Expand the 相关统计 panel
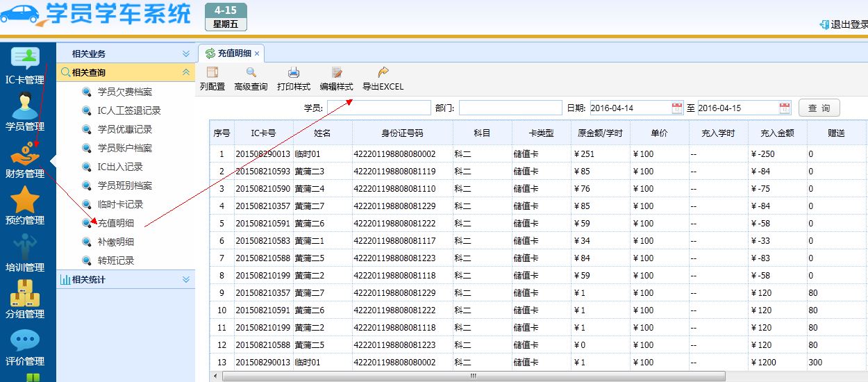 [185, 279]
